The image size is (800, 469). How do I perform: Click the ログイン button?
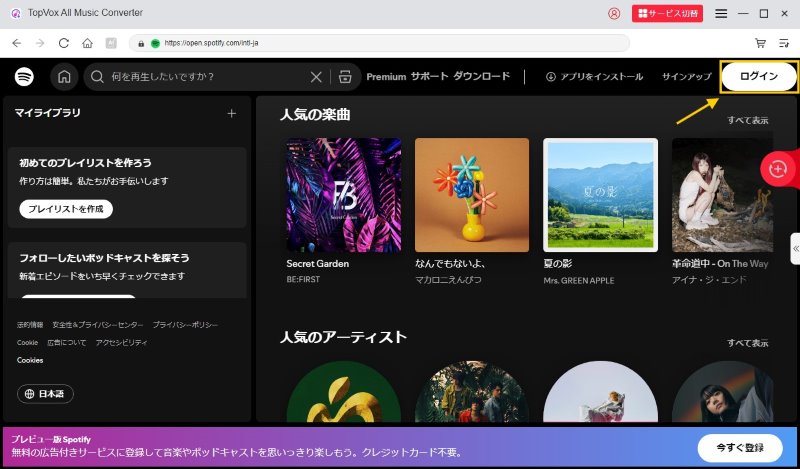coord(759,77)
